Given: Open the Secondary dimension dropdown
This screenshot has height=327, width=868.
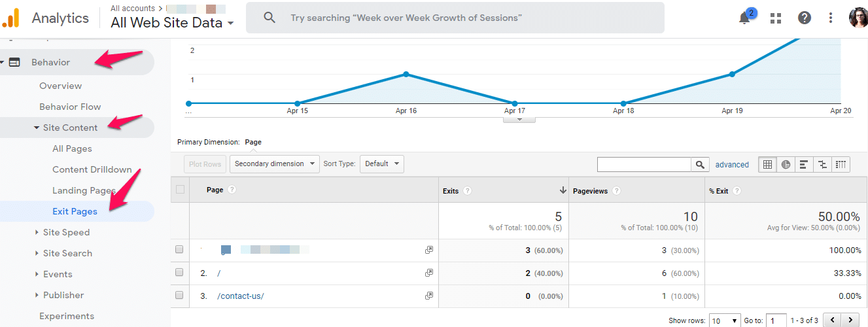Looking at the screenshot, I should pyautogui.click(x=274, y=164).
